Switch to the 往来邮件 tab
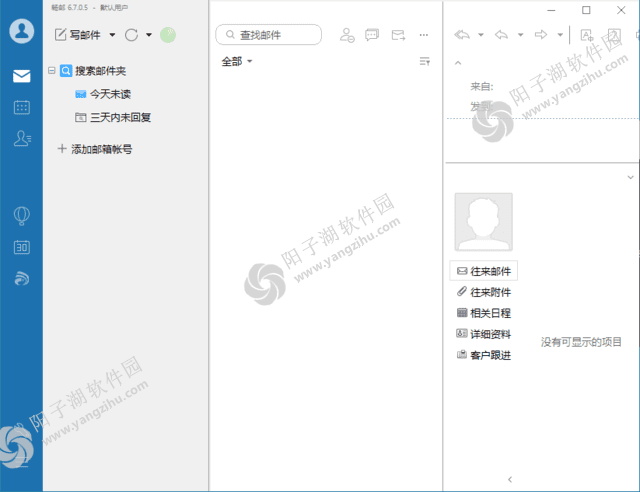Viewport: 640px width, 492px height. pyautogui.click(x=484, y=271)
